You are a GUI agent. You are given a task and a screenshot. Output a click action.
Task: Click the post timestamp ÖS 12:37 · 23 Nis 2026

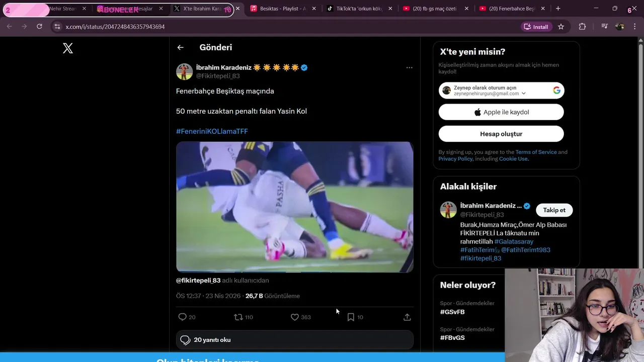[x=208, y=296]
